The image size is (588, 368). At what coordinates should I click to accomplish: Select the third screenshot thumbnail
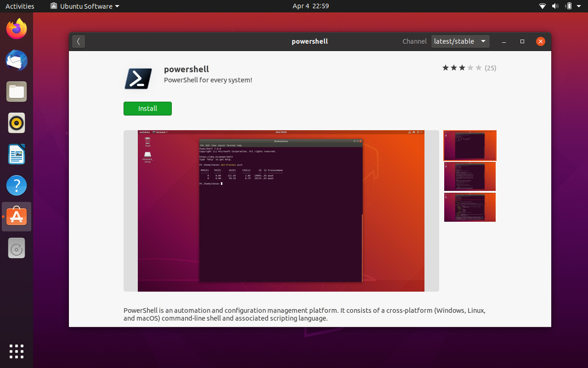(x=470, y=207)
